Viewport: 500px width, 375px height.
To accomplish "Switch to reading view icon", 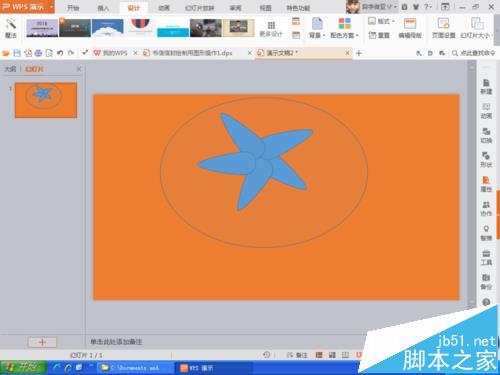I will tap(345, 355).
